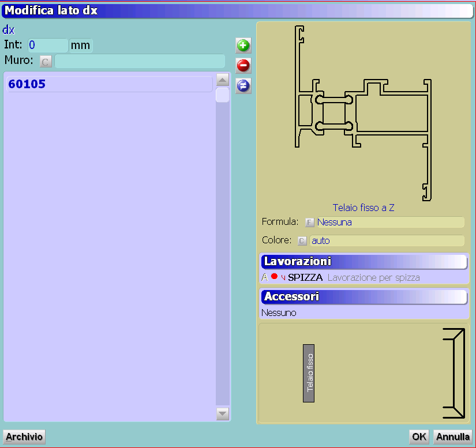Click the blue not-equal icon
The image size is (476, 448).
[x=243, y=86]
